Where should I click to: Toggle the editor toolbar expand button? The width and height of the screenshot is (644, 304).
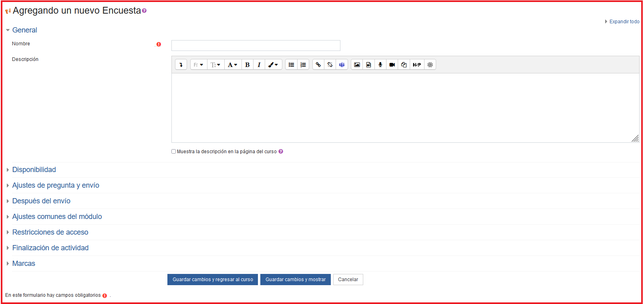tap(181, 65)
